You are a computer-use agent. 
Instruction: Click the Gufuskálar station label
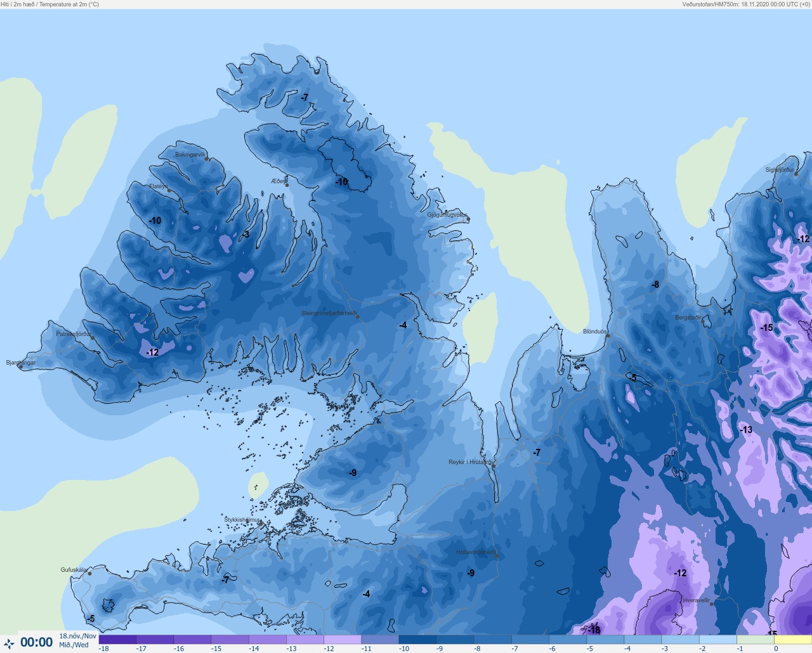[74, 570]
